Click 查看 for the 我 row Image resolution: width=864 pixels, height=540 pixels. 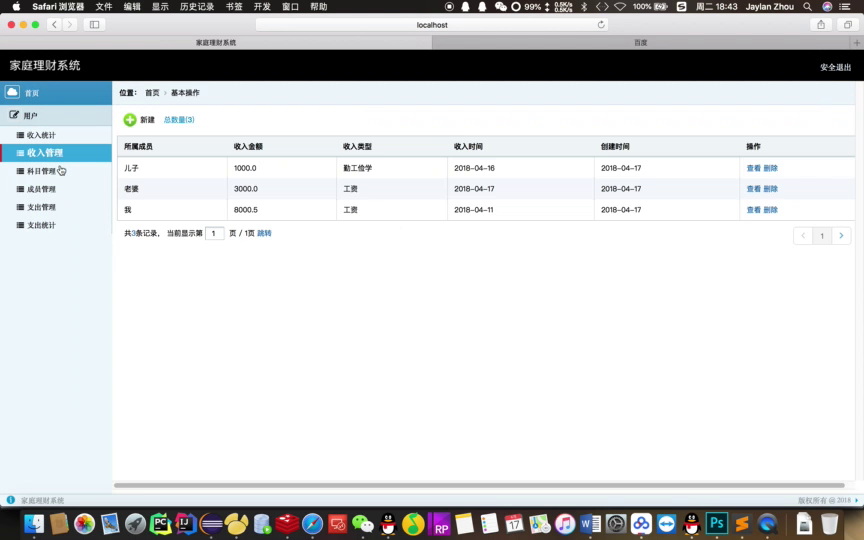(x=753, y=209)
